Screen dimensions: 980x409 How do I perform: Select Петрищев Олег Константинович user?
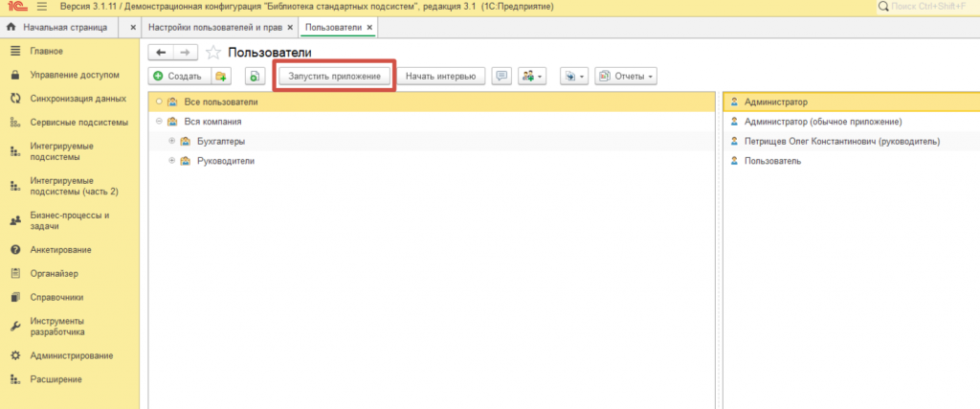point(851,142)
